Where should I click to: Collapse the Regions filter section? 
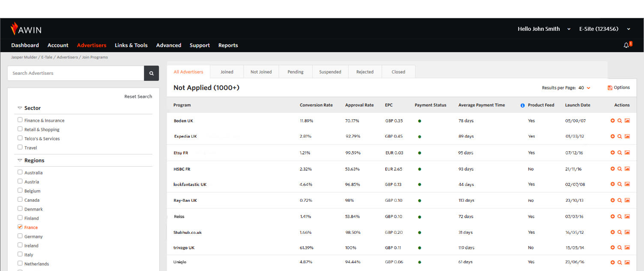pyautogui.click(x=20, y=160)
